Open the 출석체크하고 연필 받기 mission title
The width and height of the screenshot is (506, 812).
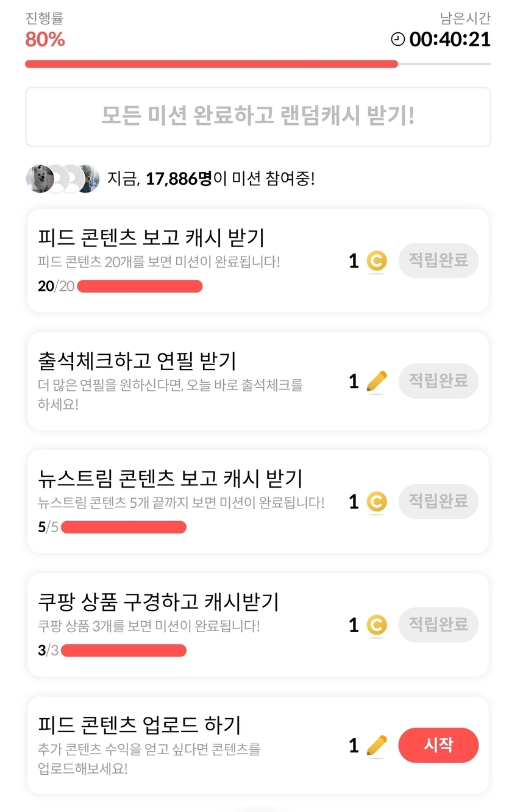click(137, 361)
